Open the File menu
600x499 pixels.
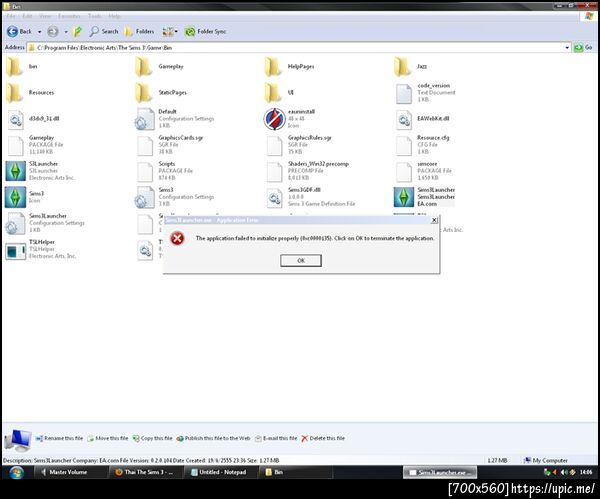[11, 16]
